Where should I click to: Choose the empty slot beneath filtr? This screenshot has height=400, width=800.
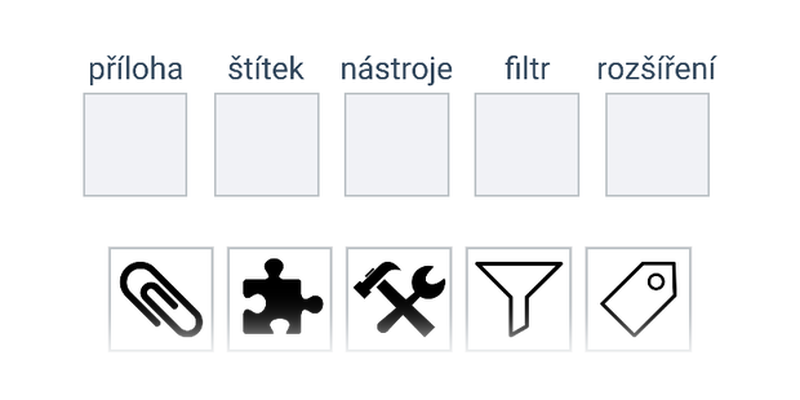pos(527,144)
